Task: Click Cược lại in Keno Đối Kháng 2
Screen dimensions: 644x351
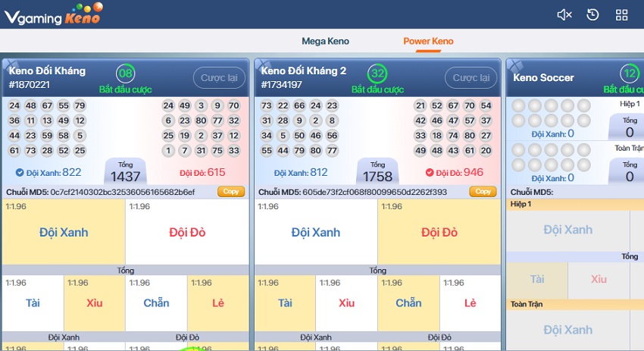Action: pos(470,77)
